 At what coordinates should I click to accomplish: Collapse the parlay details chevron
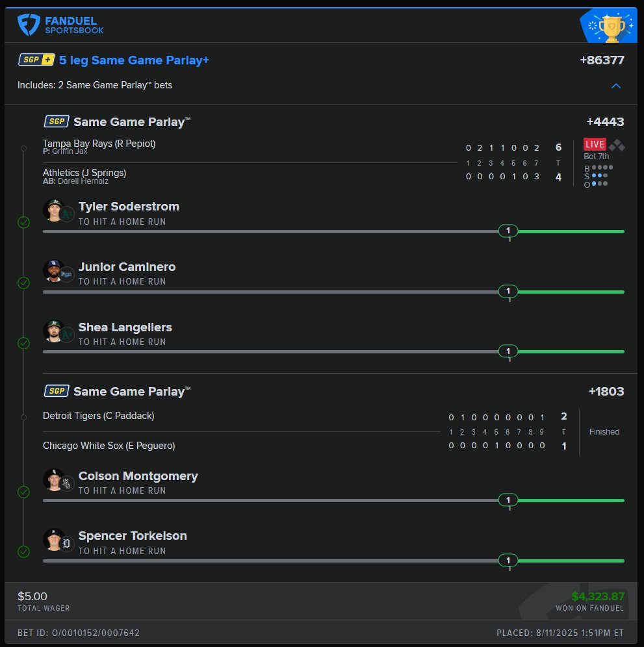pos(616,86)
